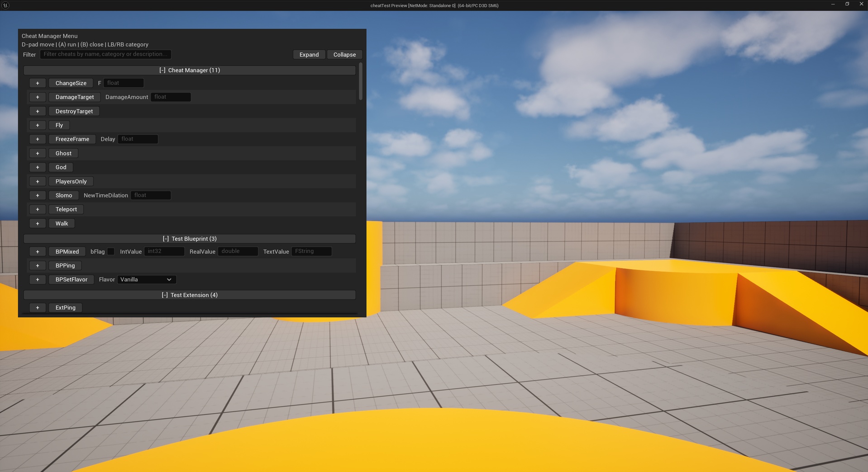
Task: Click the plus button beside God
Action: pyautogui.click(x=38, y=167)
